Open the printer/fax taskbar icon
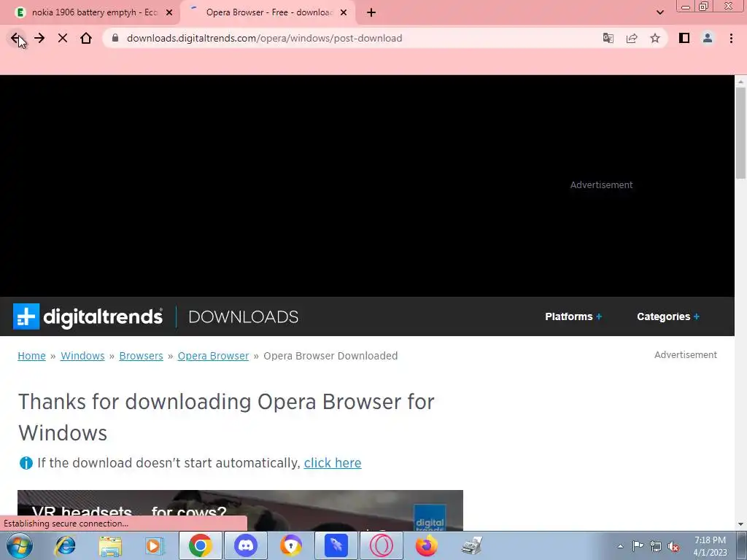This screenshot has height=560, width=747. 472,545
